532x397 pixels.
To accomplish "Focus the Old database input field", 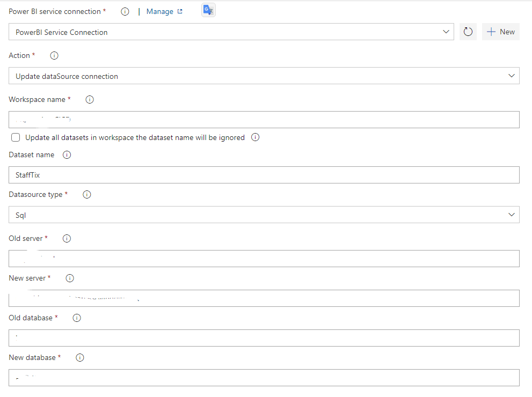I will point(264,338).
